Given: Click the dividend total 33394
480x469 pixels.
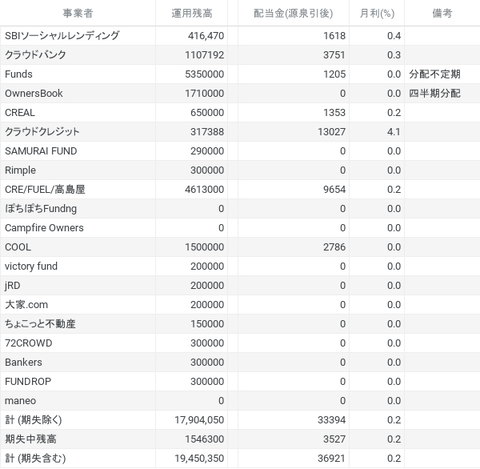Looking at the screenshot, I should click(332, 420).
